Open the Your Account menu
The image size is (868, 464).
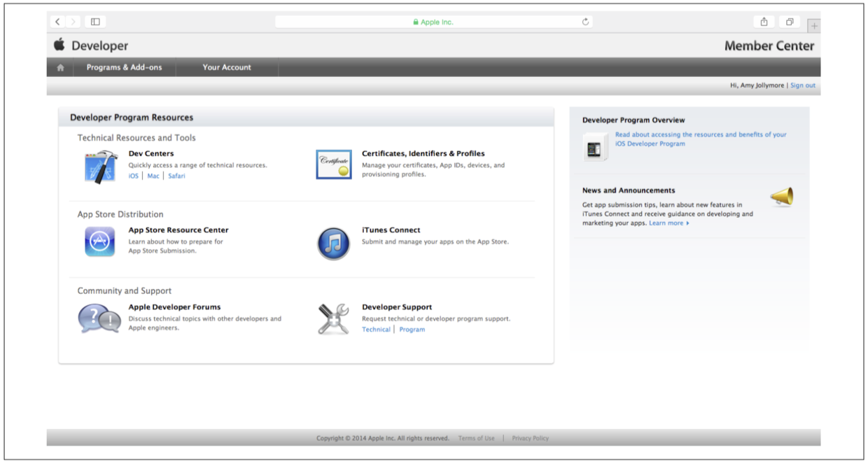(x=227, y=68)
